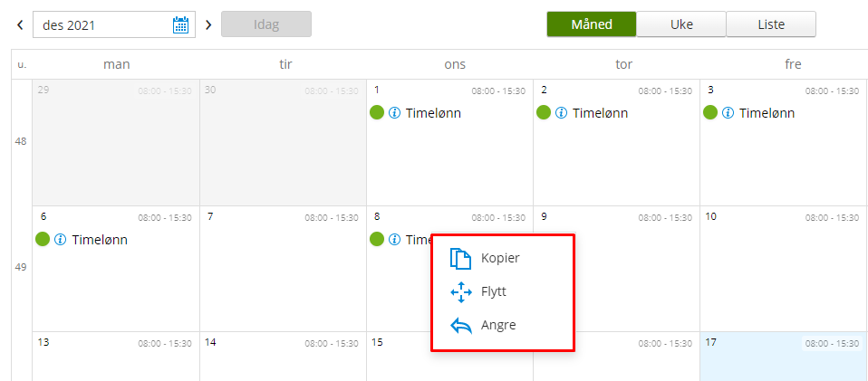Go to the next month
The image size is (868, 381).
208,24
